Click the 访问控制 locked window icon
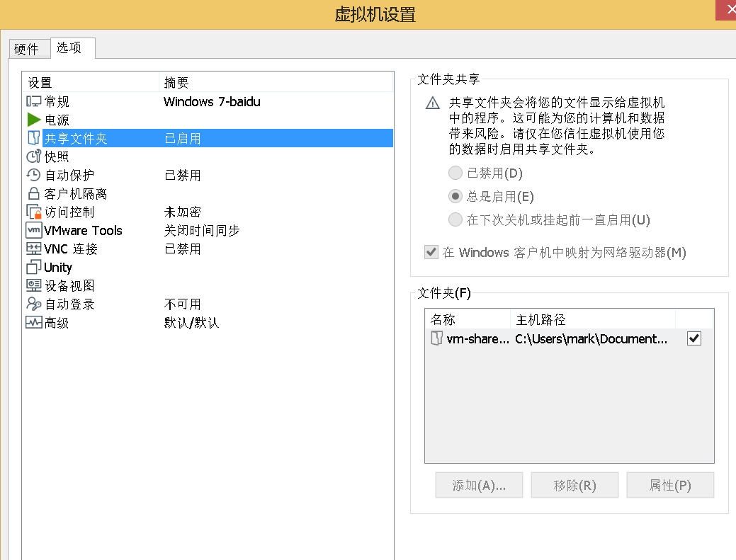Screen dimensions: 736x560 click(34, 212)
